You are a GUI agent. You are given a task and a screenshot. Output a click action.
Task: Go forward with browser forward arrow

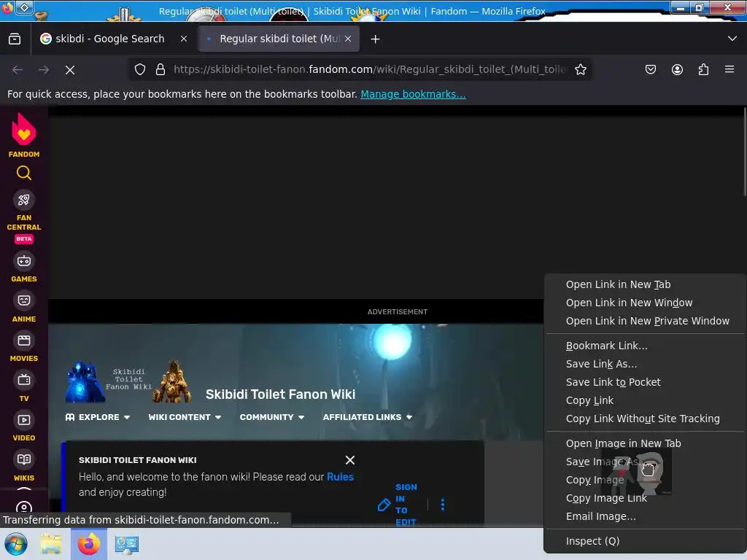[x=44, y=70]
